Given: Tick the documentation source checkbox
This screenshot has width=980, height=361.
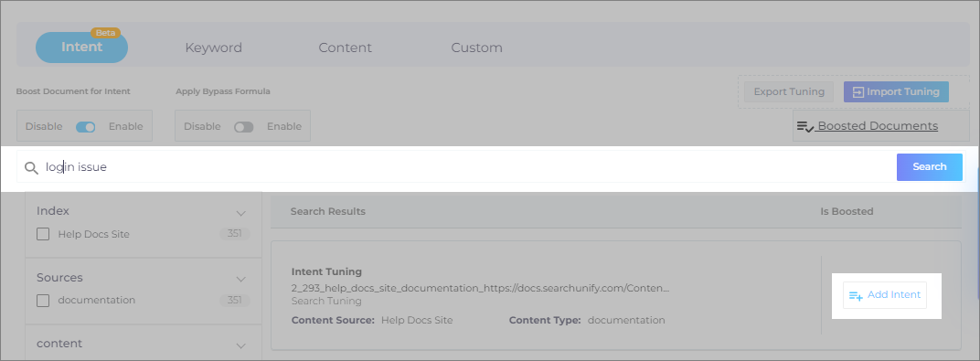Looking at the screenshot, I should [x=43, y=301].
